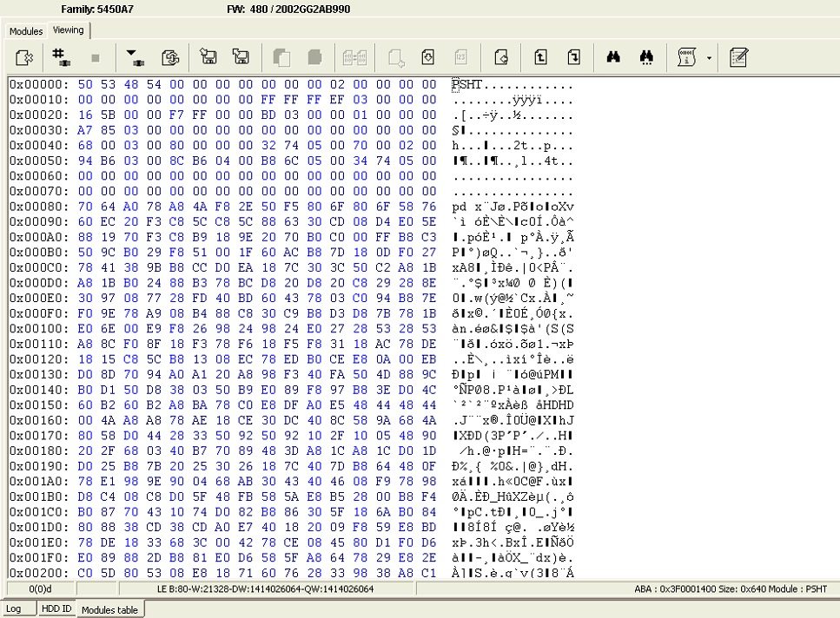Click the load-from-disk icon with outward arrow
The width and height of the screenshot is (840, 618).
(241, 56)
